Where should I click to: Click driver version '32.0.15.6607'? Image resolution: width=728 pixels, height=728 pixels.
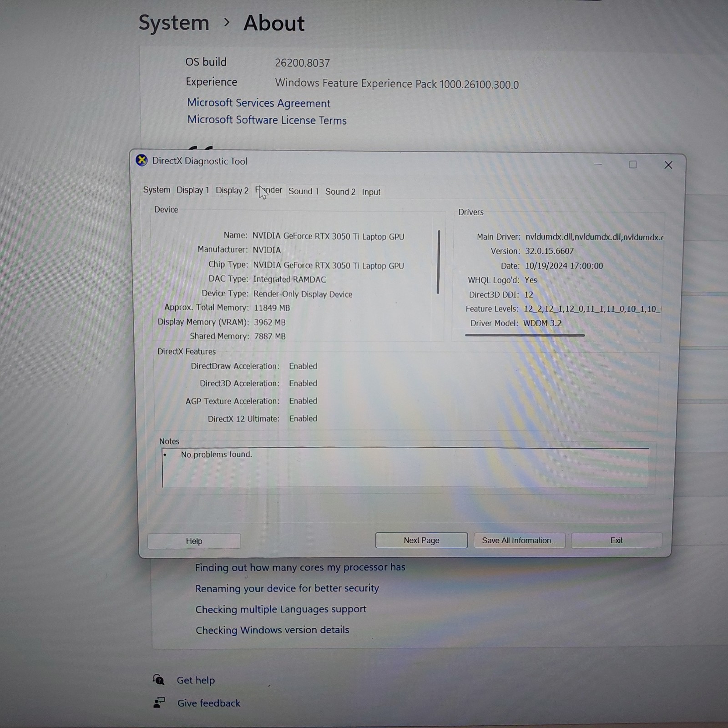coord(550,251)
